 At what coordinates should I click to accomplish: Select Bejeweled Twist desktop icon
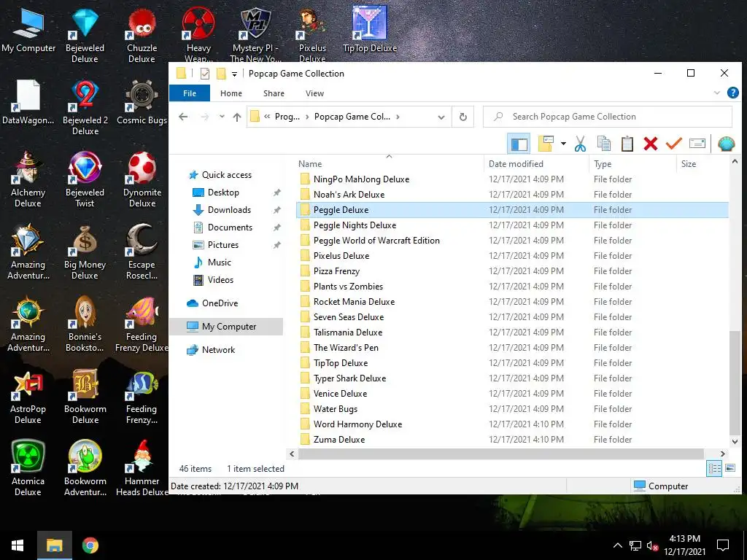85,180
